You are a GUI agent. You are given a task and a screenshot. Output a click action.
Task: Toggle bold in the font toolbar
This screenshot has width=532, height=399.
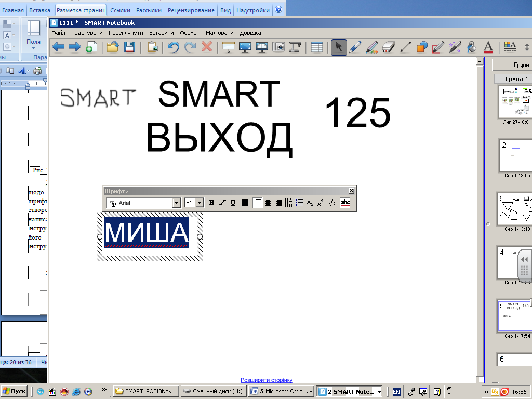click(212, 203)
